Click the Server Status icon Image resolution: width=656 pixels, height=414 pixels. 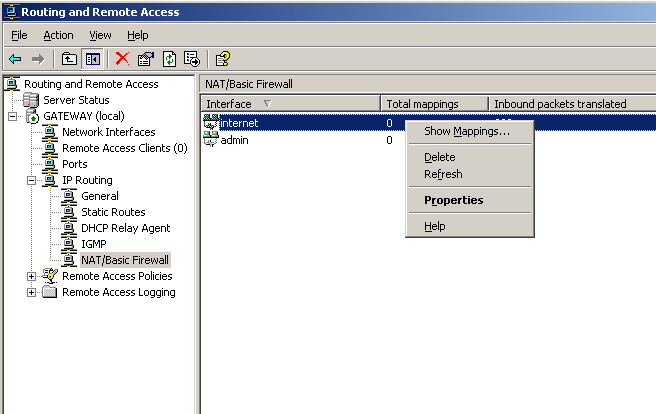(x=31, y=100)
